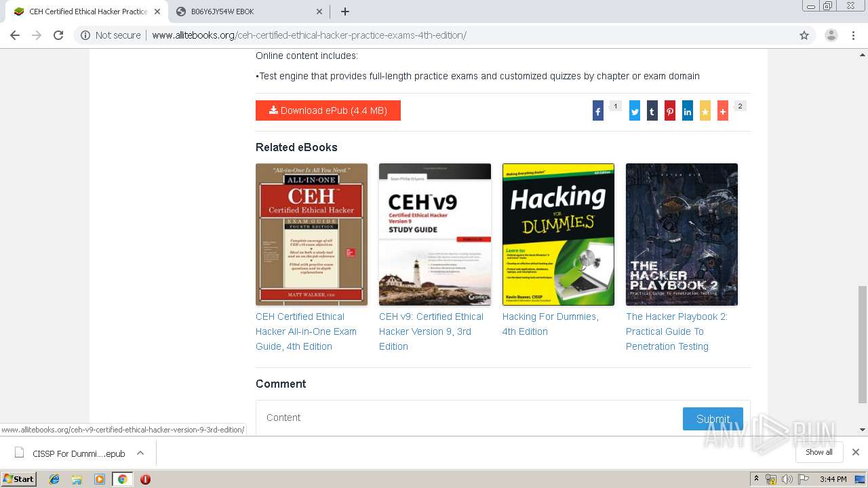Viewport: 868px width, 488px height.
Task: Click the facebook share count 1
Action: (616, 106)
